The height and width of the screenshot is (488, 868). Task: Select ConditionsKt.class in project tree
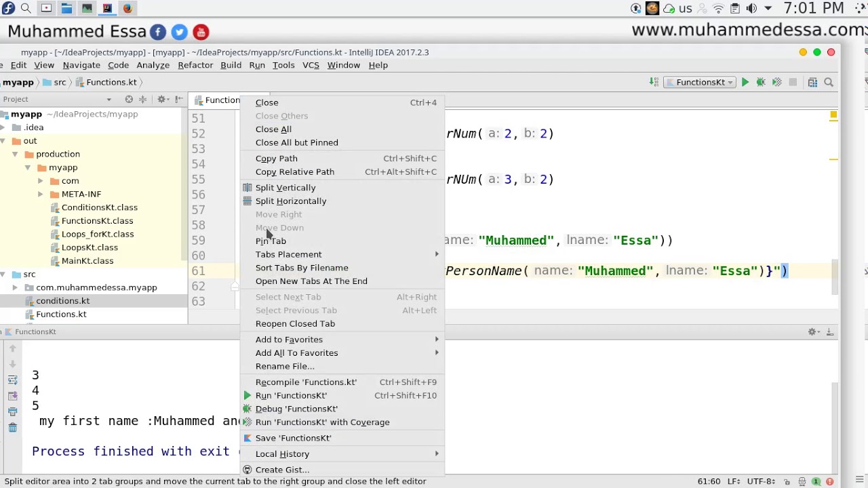(99, 207)
